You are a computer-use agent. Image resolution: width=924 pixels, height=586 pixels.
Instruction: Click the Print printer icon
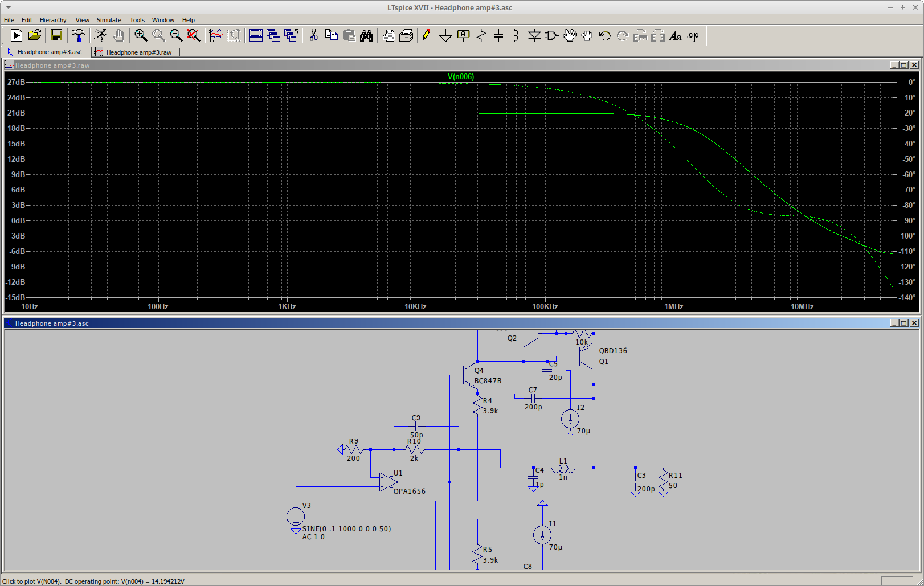pos(389,35)
